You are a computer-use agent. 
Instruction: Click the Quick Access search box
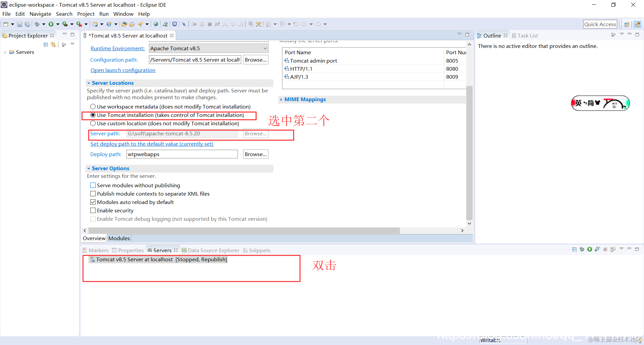click(600, 24)
